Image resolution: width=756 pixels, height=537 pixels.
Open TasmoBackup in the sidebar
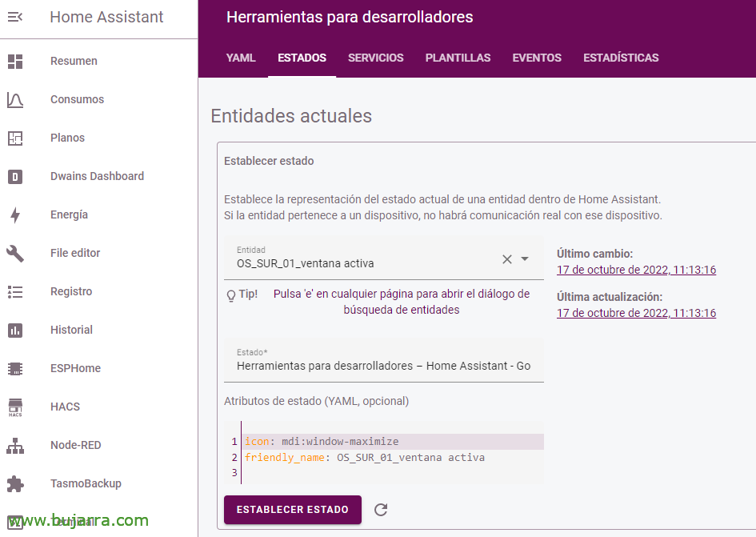tap(86, 483)
